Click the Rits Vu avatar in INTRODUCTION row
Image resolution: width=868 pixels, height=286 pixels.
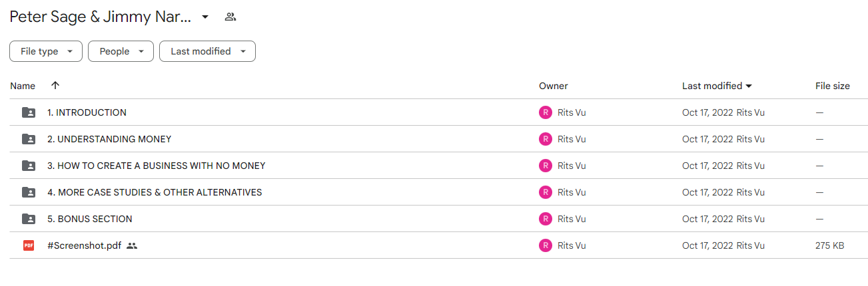click(x=546, y=112)
